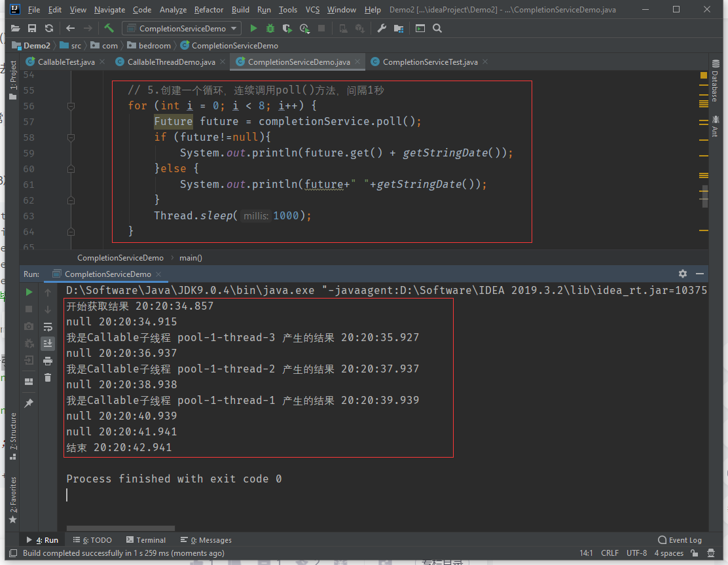Open the Structure tool window sidebar
The width and height of the screenshot is (728, 565).
(13, 436)
